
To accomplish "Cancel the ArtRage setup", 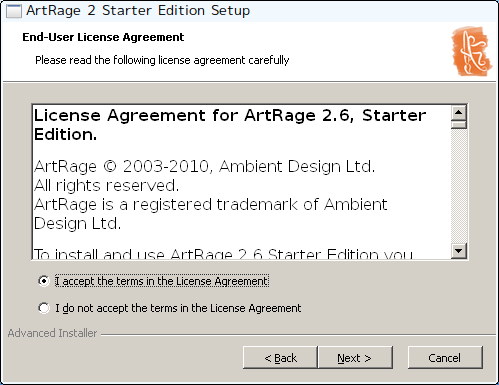I will (x=445, y=358).
